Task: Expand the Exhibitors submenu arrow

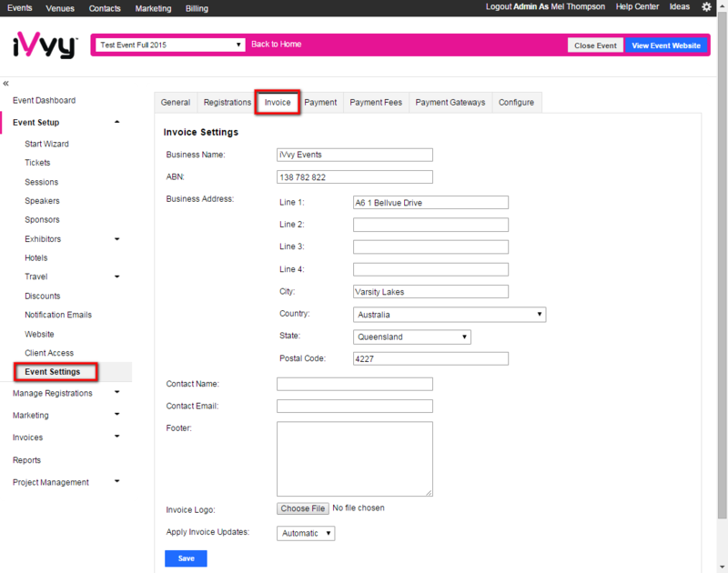Action: tap(116, 239)
